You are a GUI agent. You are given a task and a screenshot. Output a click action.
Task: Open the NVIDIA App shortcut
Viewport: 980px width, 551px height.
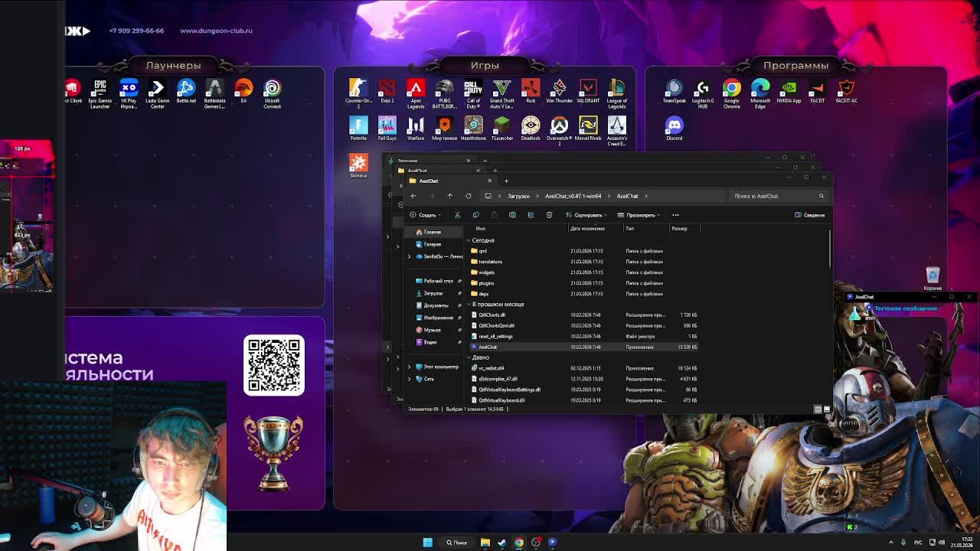[x=789, y=91]
